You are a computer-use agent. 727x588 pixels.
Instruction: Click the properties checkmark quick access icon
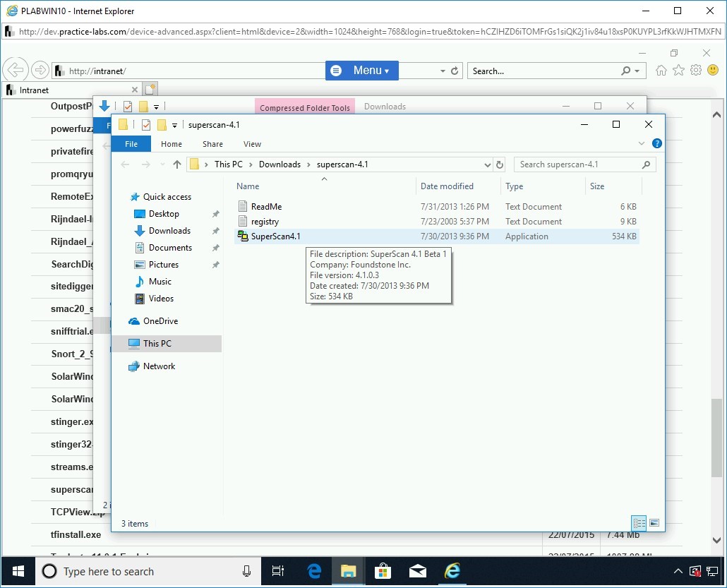[146, 125]
